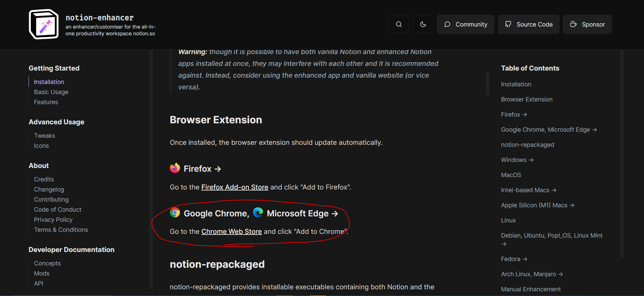Read the Privacy Policy
The width and height of the screenshot is (644, 296).
tap(53, 220)
